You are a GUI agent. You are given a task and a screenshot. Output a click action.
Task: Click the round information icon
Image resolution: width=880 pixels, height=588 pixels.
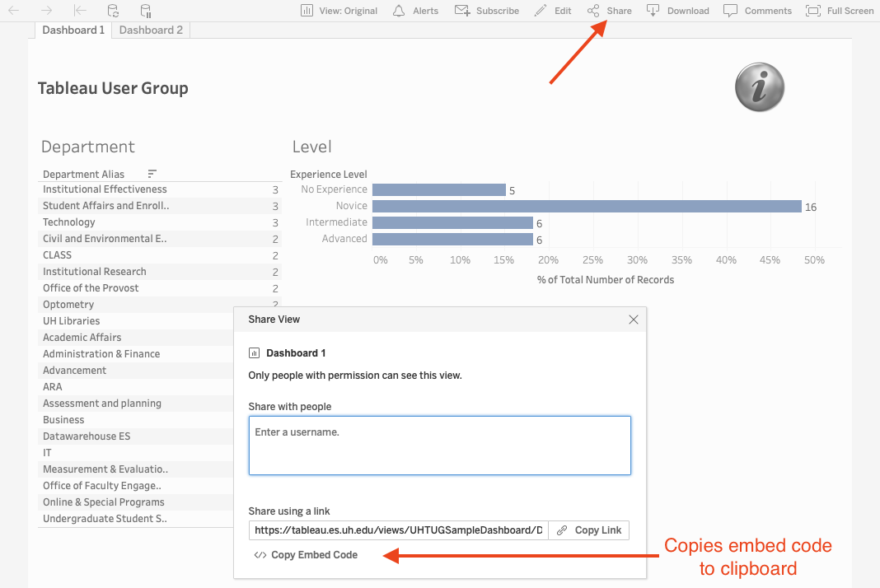pyautogui.click(x=760, y=87)
